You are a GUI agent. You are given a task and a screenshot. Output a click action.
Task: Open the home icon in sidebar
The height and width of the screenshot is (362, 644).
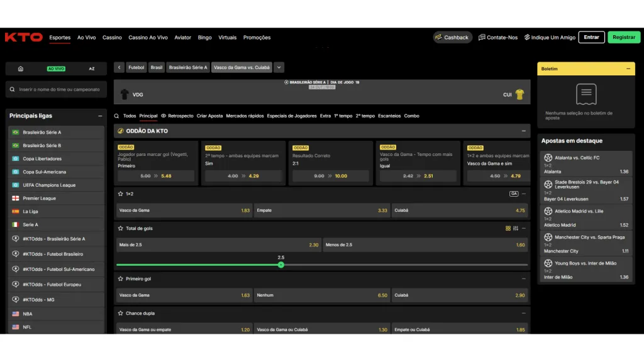pyautogui.click(x=21, y=69)
